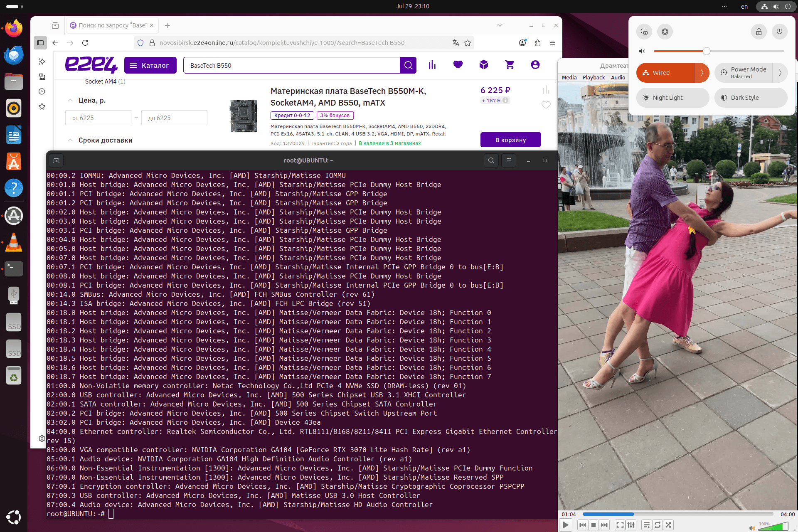Click В наличии в 3 магазинах link
The image size is (798, 532).
[x=390, y=143]
